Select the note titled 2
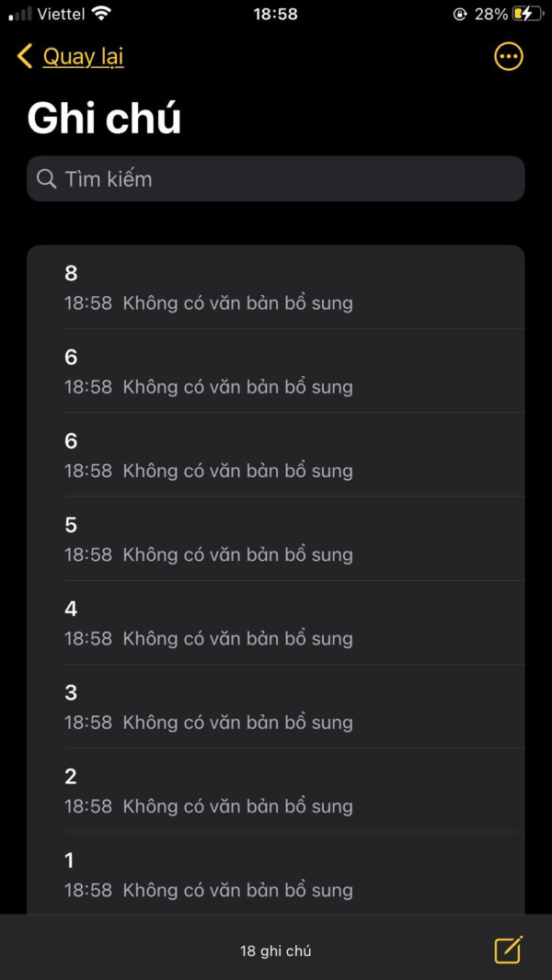Screen dimensions: 552x980 [x=276, y=791]
